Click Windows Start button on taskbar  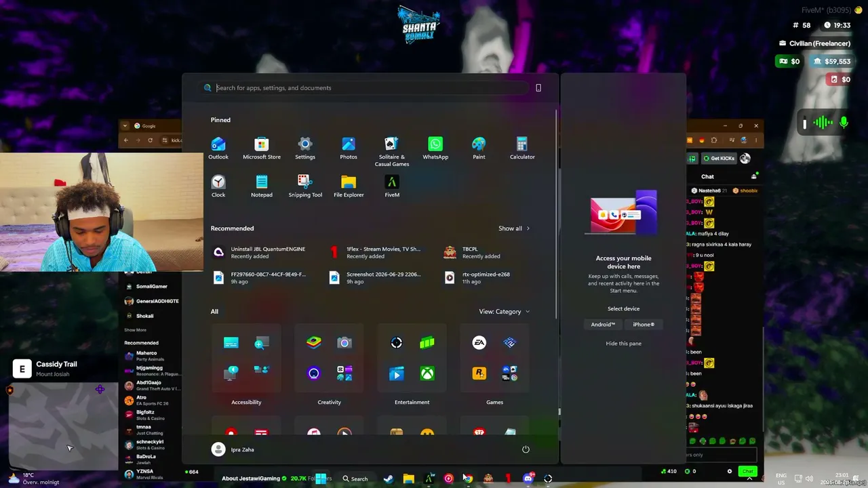point(321,479)
